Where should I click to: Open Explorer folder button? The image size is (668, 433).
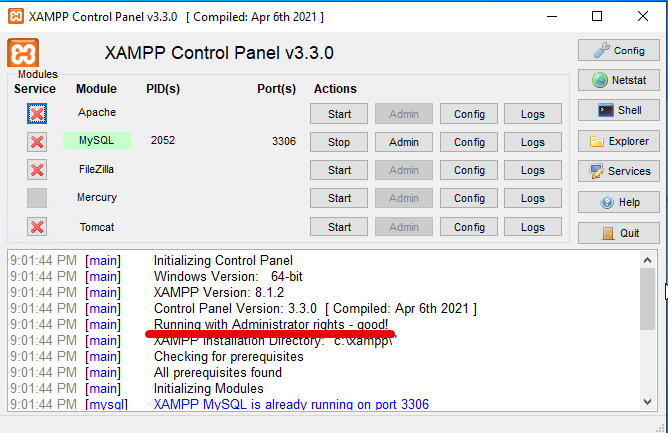point(619,141)
